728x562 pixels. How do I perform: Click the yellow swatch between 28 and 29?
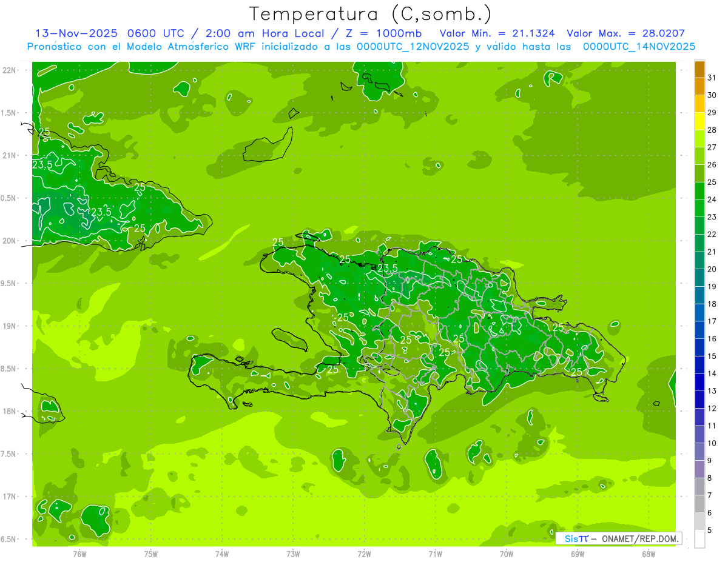pos(699,122)
